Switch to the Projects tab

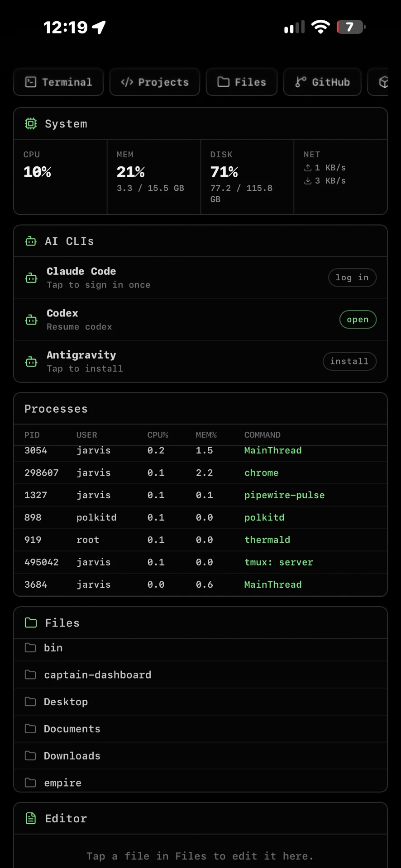click(155, 82)
